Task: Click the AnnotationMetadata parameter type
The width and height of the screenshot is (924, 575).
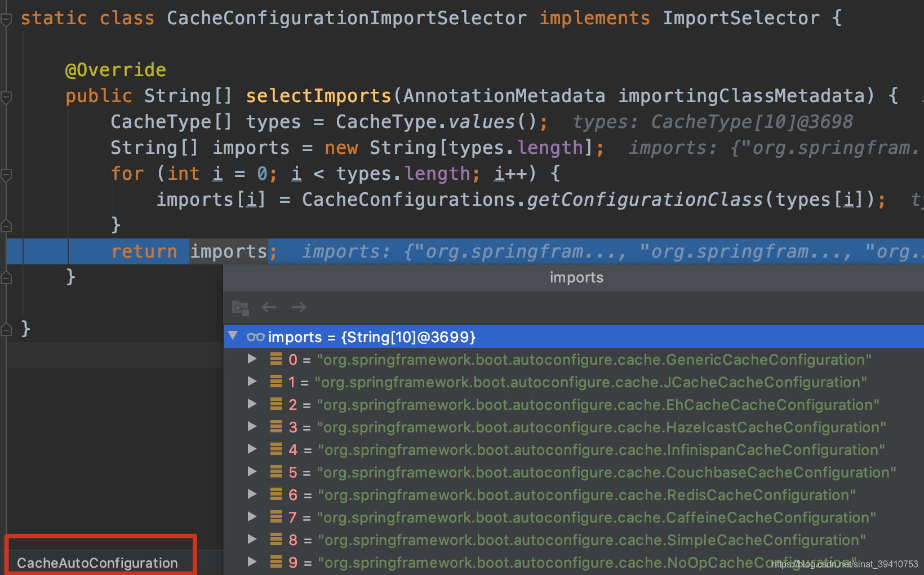Action: click(x=504, y=96)
